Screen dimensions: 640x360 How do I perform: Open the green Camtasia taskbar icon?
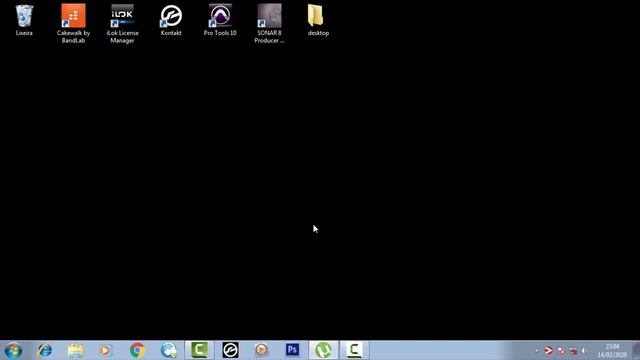pyautogui.click(x=200, y=350)
